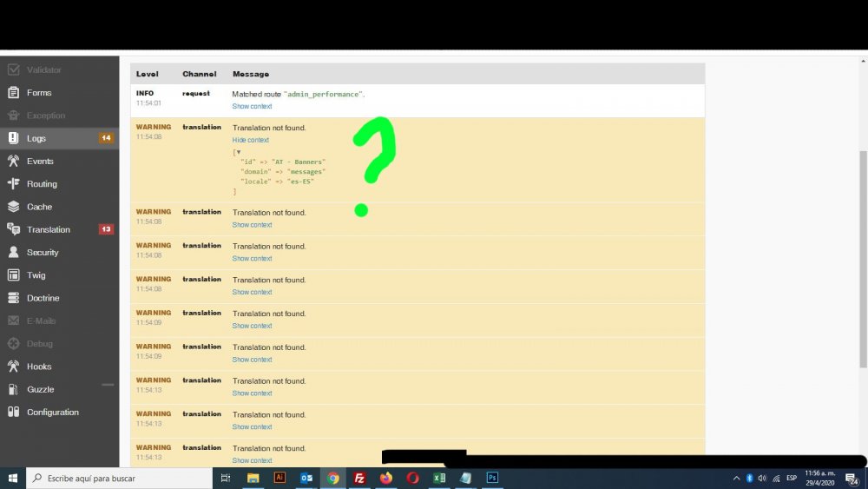
Task: Select the Exception panel icon
Action: [13, 116]
